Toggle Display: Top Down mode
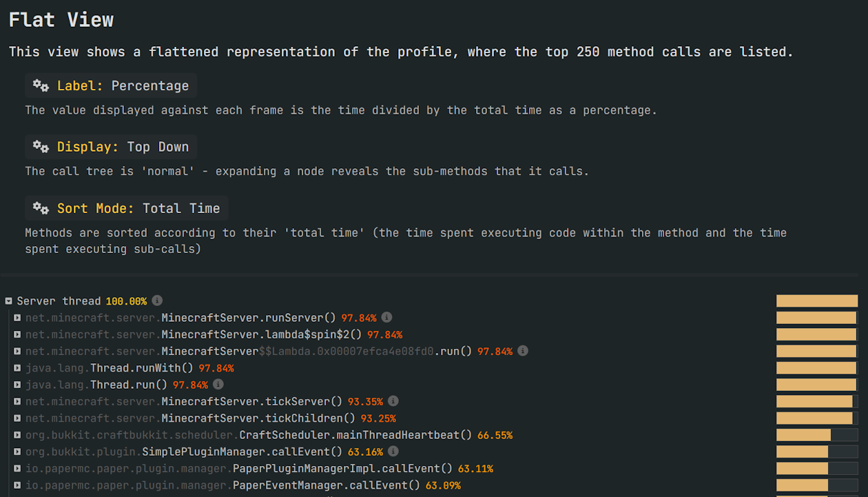This screenshot has height=497, width=868. click(111, 147)
